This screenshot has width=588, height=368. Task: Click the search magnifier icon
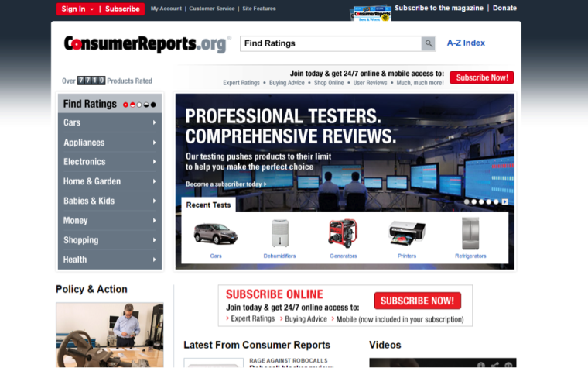429,43
